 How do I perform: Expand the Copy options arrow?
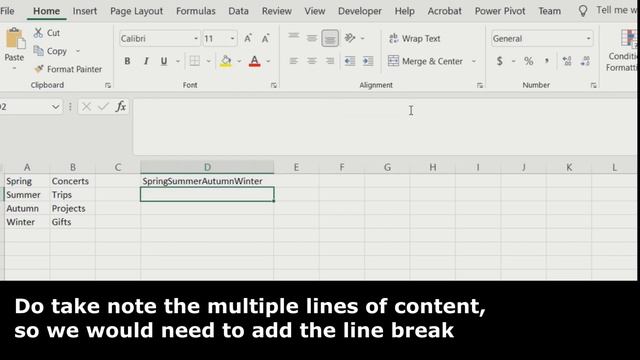point(78,51)
